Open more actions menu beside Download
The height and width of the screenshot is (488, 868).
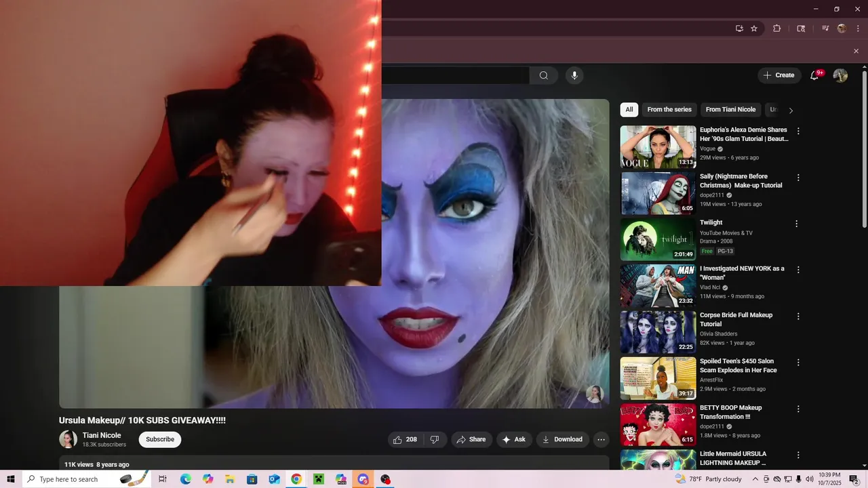click(x=601, y=439)
